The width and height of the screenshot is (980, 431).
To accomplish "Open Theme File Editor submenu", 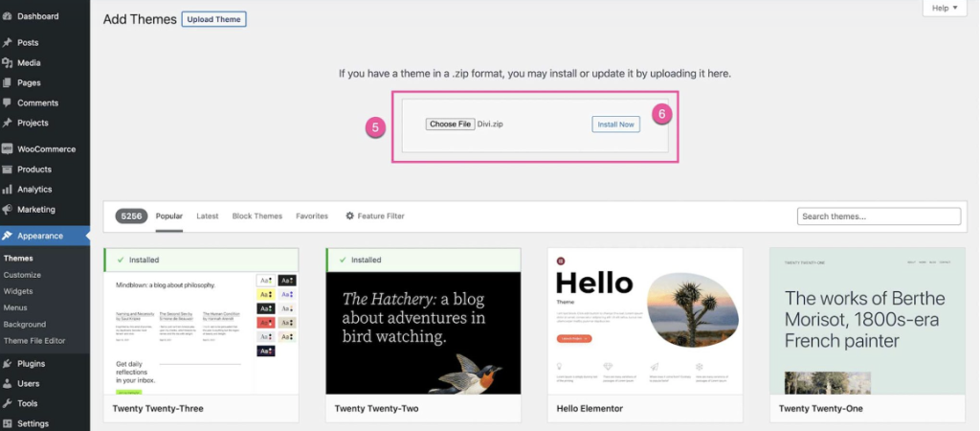I will [34, 341].
